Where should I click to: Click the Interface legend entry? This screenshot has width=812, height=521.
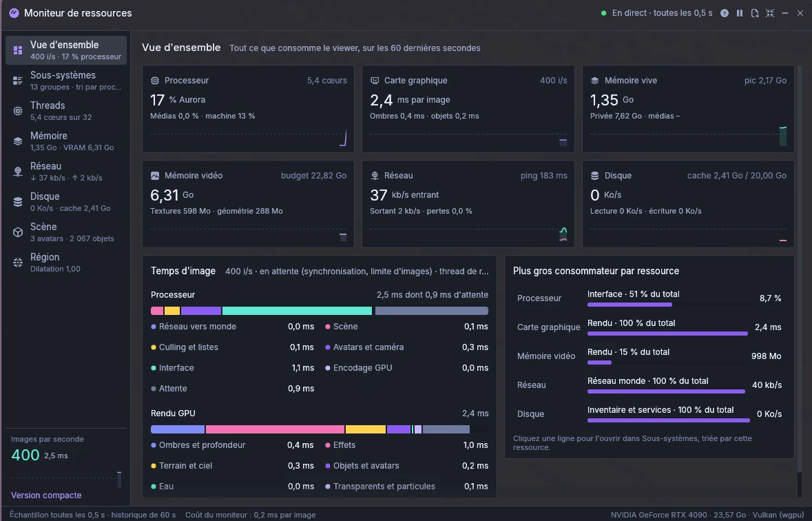233,368
